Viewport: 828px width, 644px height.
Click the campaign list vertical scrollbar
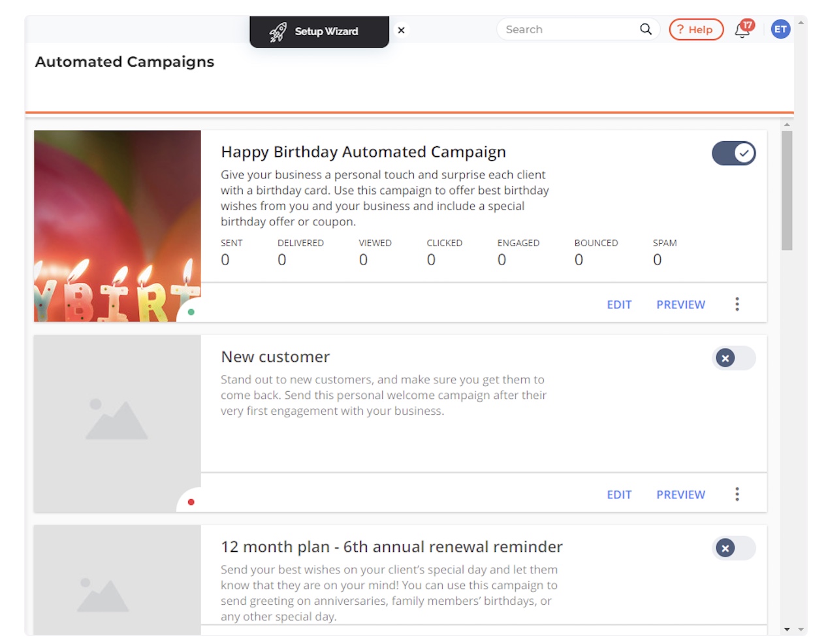787,191
